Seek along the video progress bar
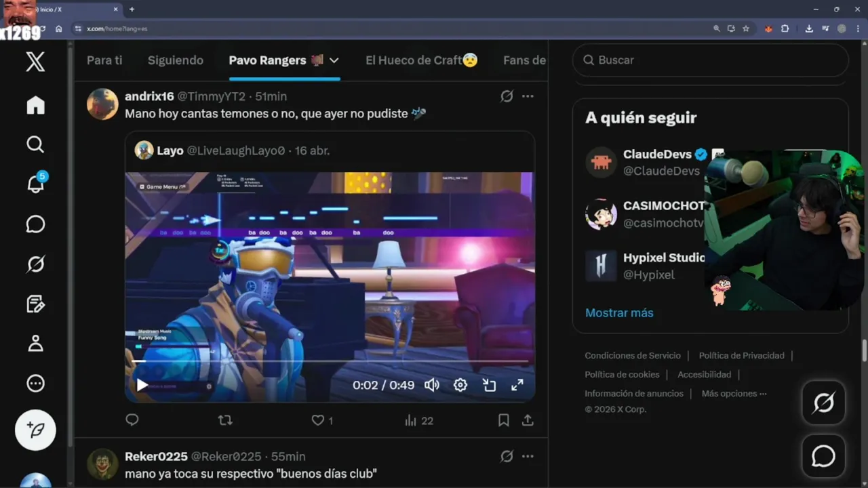Screen dimensions: 868x488 click(330, 361)
